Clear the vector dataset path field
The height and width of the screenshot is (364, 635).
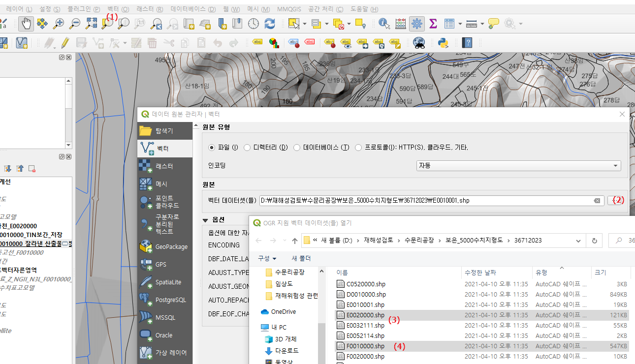pos(597,200)
